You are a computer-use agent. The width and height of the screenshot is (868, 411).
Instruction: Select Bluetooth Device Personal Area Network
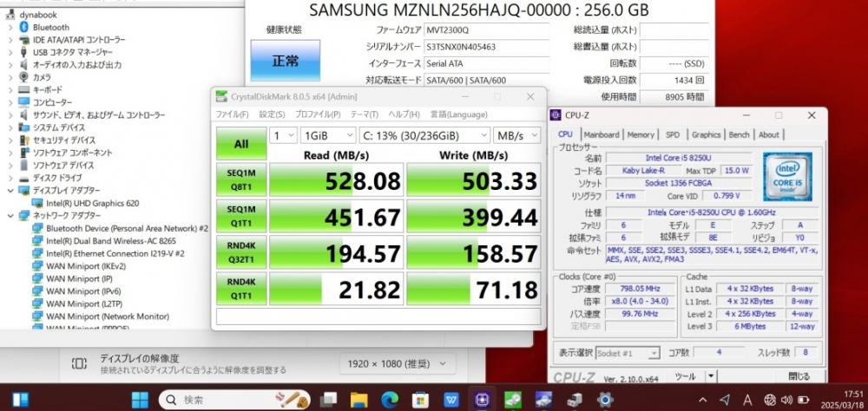pyautogui.click(x=128, y=228)
